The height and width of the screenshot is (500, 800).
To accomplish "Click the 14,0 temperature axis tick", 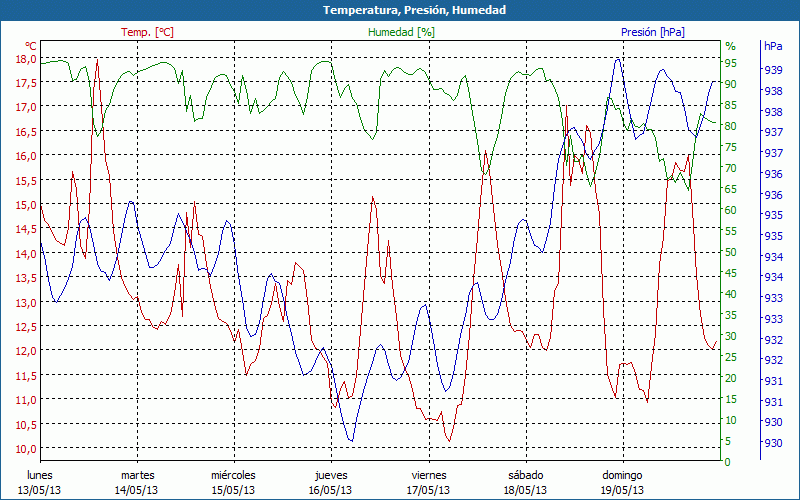I will click(24, 253).
